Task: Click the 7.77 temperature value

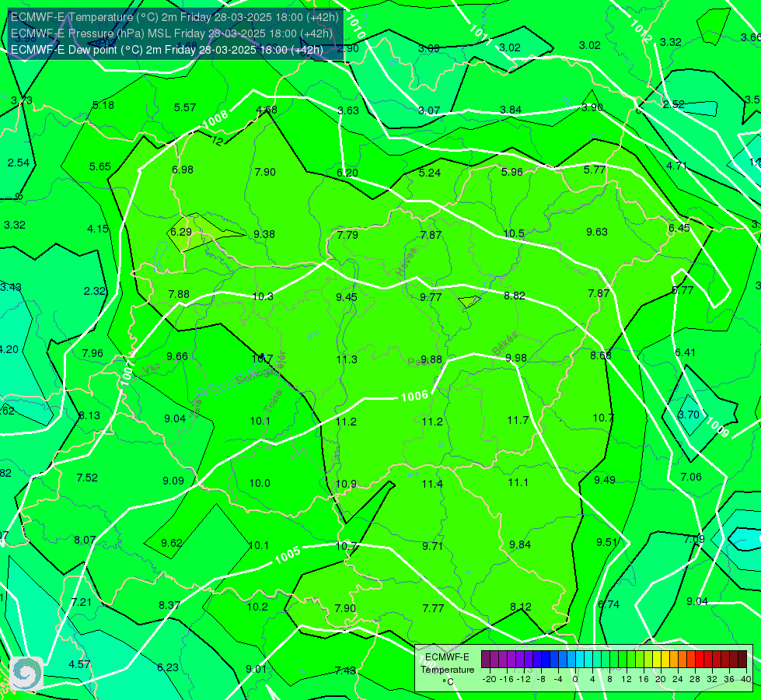Action: coord(433,608)
